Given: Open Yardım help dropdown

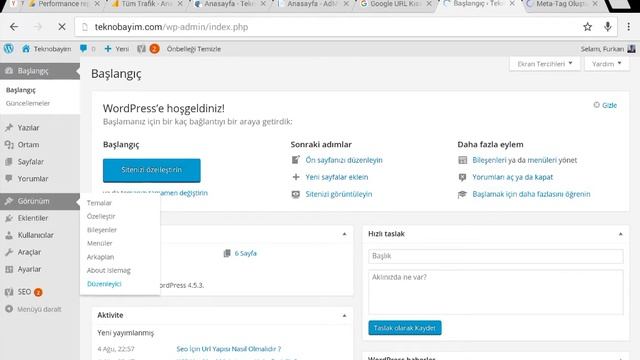Looking at the screenshot, I should click(x=607, y=64).
